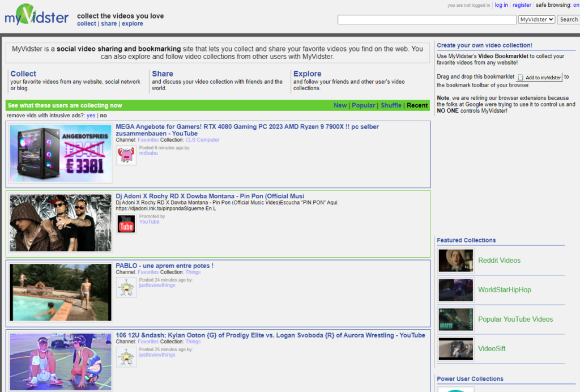
Task: Open the Kylan Ooton wrestling video title
Action: click(x=270, y=335)
